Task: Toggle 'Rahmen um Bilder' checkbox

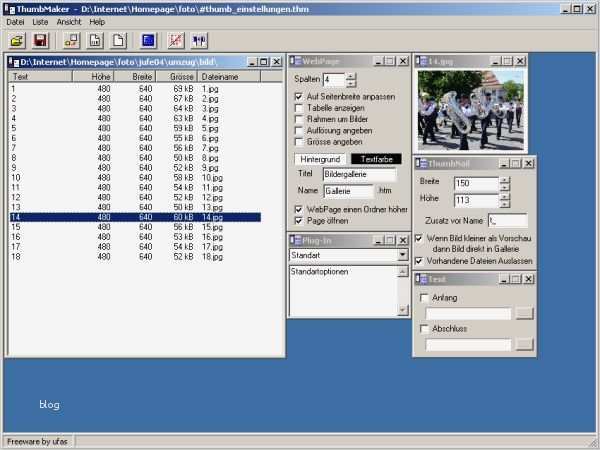Action: coord(299,120)
